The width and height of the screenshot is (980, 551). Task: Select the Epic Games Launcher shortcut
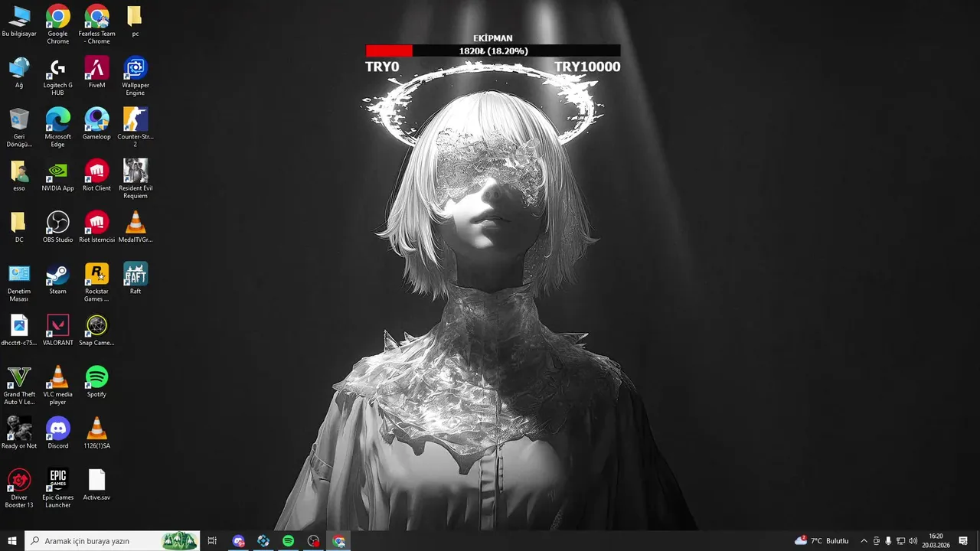[x=57, y=488]
